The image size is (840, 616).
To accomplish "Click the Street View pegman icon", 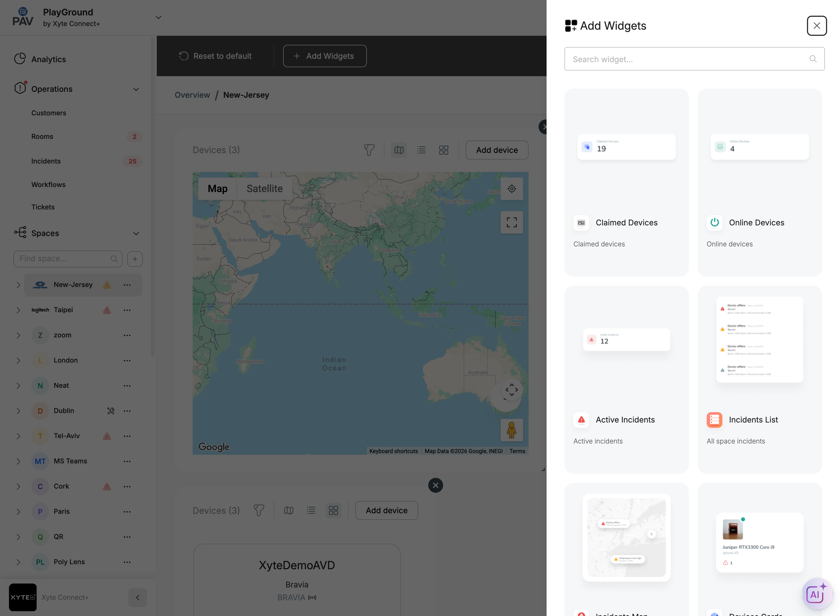I will pos(512,430).
